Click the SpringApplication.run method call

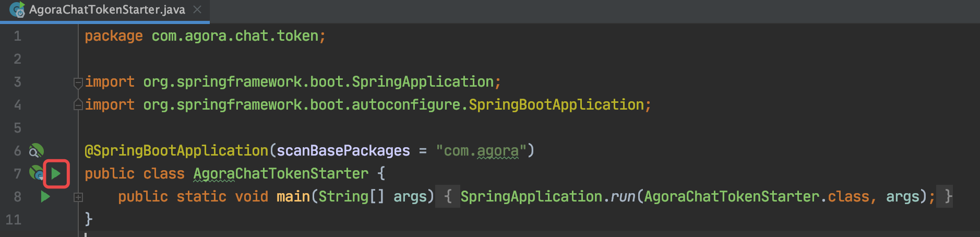548,196
